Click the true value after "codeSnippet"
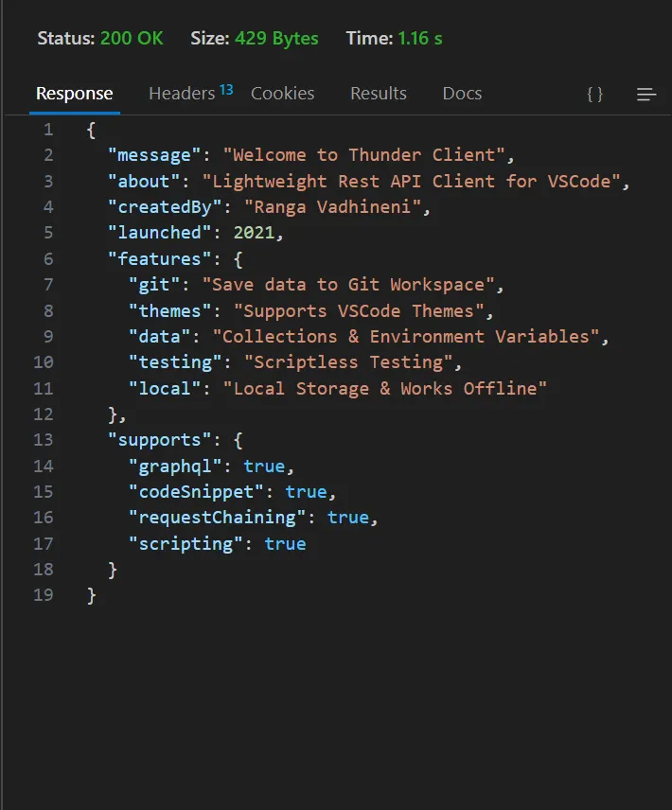The height and width of the screenshot is (810, 672). tap(307, 492)
